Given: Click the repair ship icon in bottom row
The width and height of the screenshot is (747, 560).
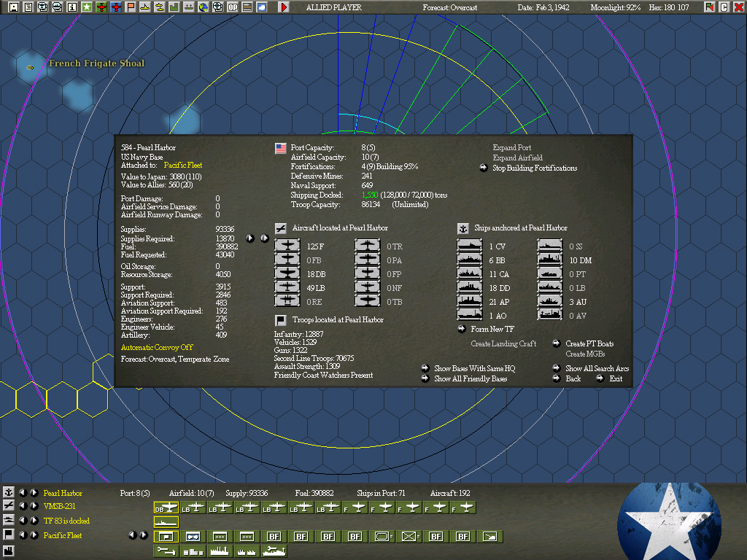Looking at the screenshot, I should click(x=274, y=551).
